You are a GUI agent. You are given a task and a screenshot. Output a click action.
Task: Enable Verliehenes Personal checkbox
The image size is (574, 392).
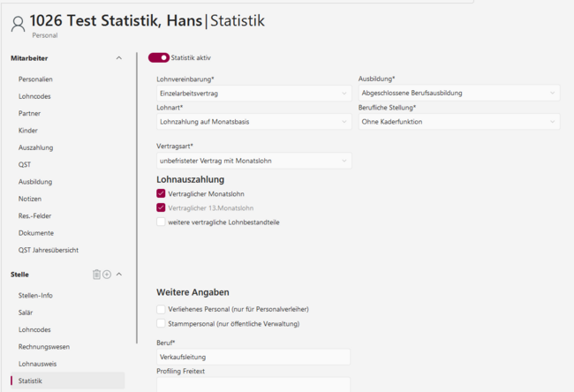click(161, 309)
